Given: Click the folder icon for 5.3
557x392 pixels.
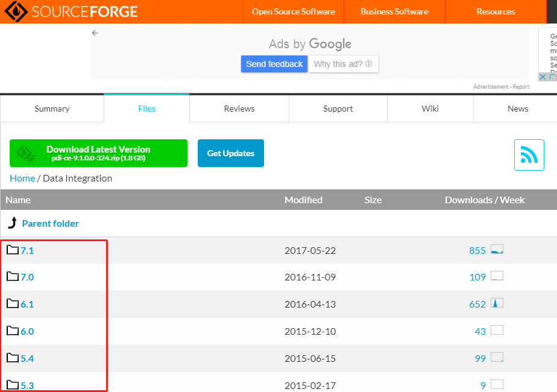Looking at the screenshot, I should 13,385.
